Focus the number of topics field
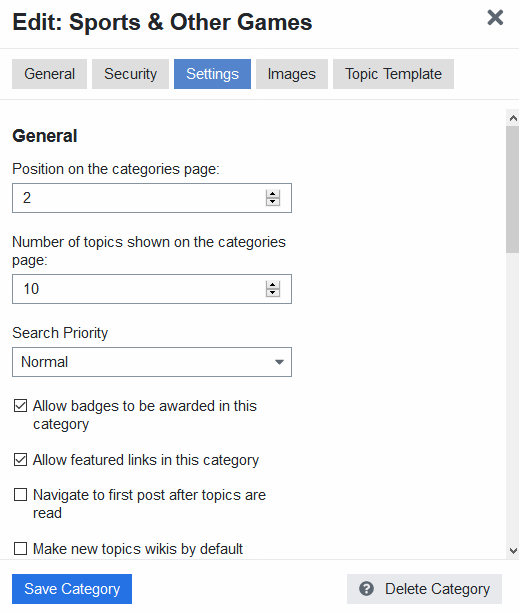 click(x=152, y=289)
